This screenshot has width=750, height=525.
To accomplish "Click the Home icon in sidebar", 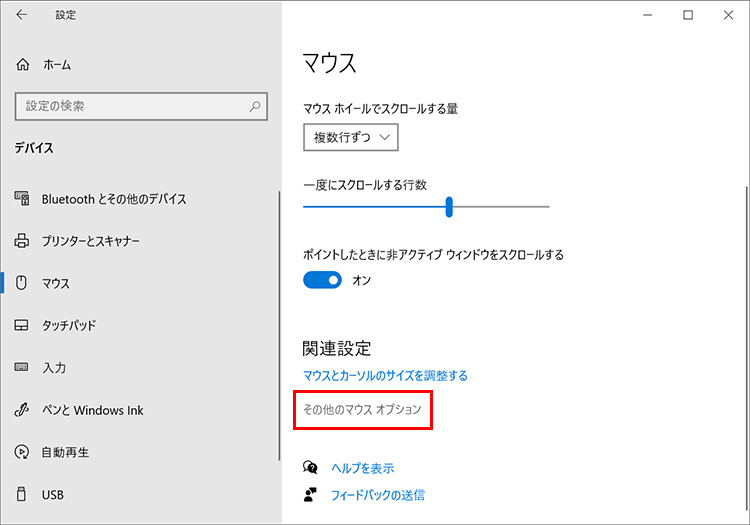I will (x=23, y=64).
